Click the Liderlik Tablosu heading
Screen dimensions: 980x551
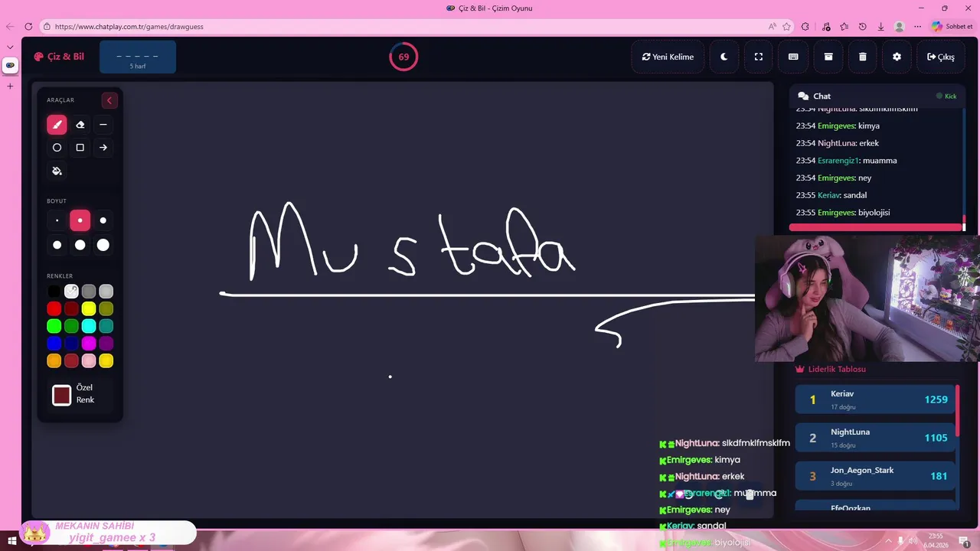coord(831,369)
